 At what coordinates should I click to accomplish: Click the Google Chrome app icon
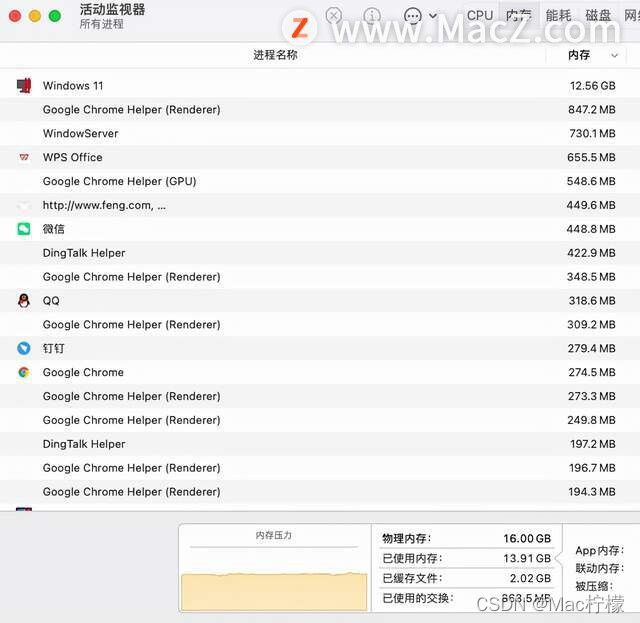24,372
